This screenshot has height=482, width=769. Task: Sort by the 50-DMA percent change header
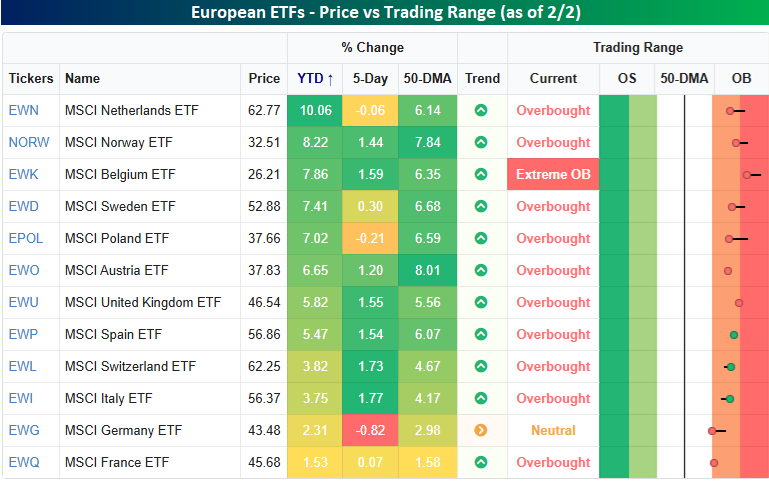pyautogui.click(x=427, y=78)
